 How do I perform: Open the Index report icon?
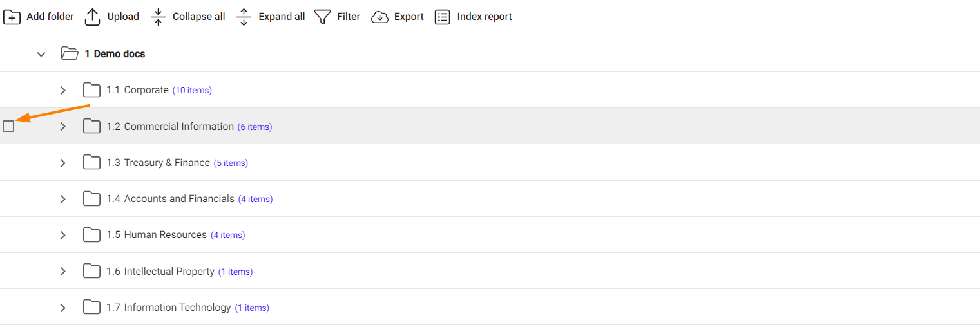(443, 17)
